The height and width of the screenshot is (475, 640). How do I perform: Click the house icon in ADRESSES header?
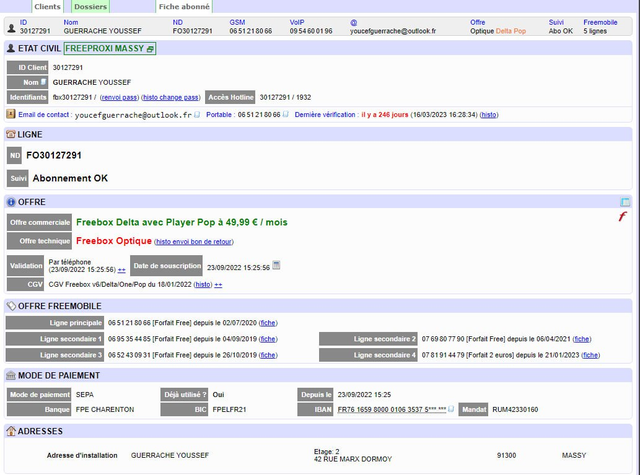pos(11,431)
